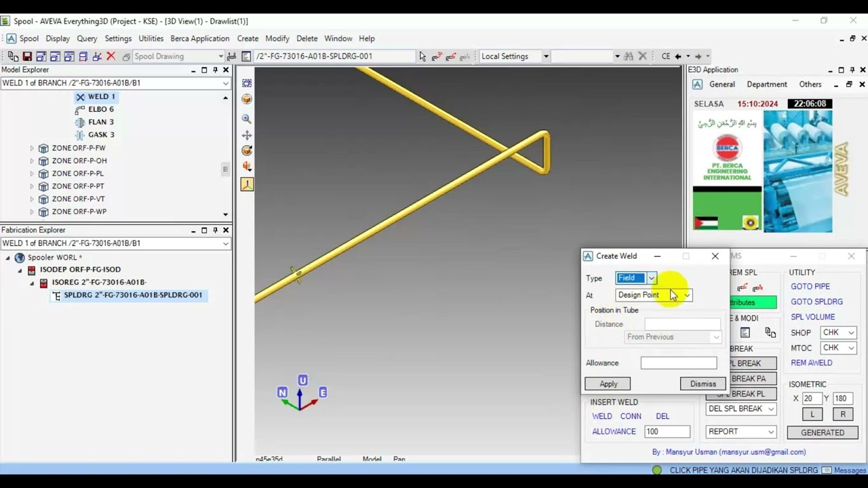This screenshot has height=488, width=868.
Task: Click the GENERATED button
Action: click(x=823, y=432)
